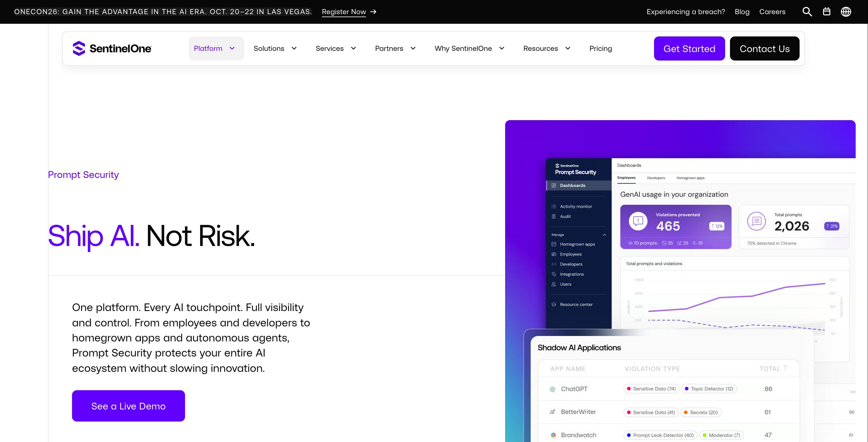This screenshot has width=868, height=442.
Task: Click the Homegrown apps sidebar icon
Action: [x=554, y=244]
